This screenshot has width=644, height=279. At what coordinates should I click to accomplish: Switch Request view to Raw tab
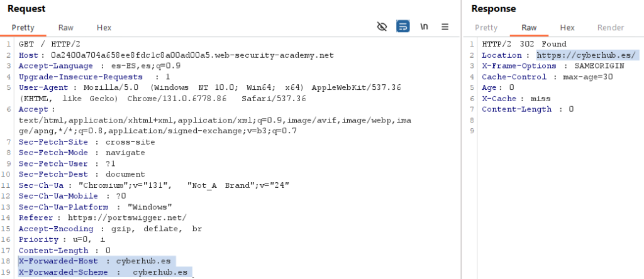point(66,28)
